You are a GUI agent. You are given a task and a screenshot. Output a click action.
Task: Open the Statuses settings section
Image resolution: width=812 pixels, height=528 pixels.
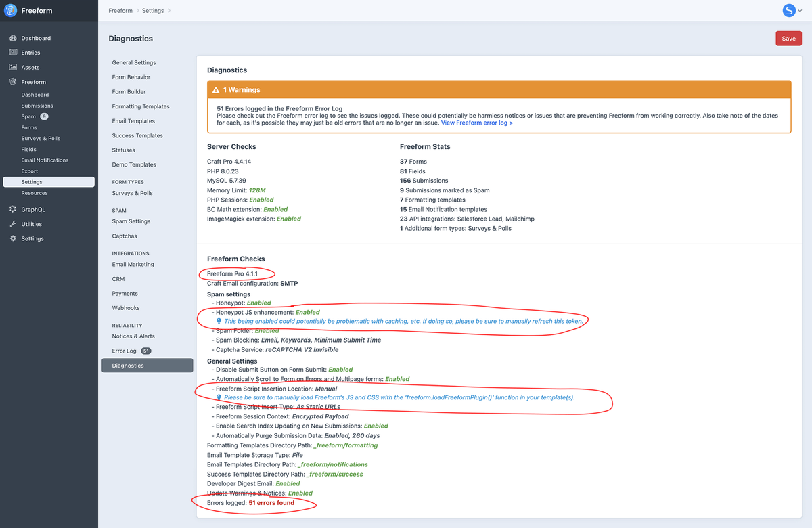(x=124, y=150)
